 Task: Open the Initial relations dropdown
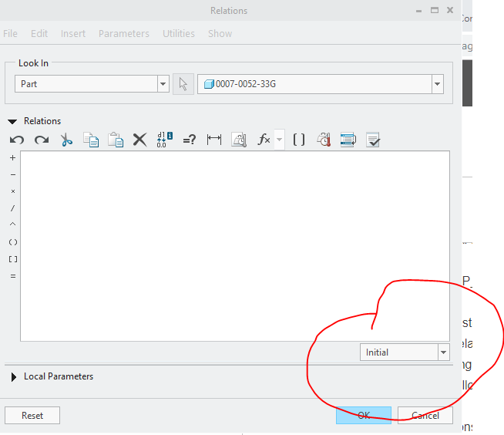coord(443,352)
